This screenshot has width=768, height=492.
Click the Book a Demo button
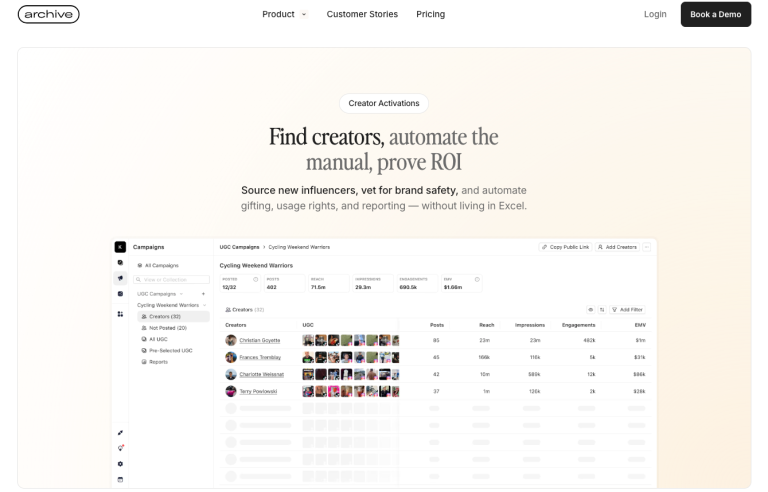click(715, 14)
